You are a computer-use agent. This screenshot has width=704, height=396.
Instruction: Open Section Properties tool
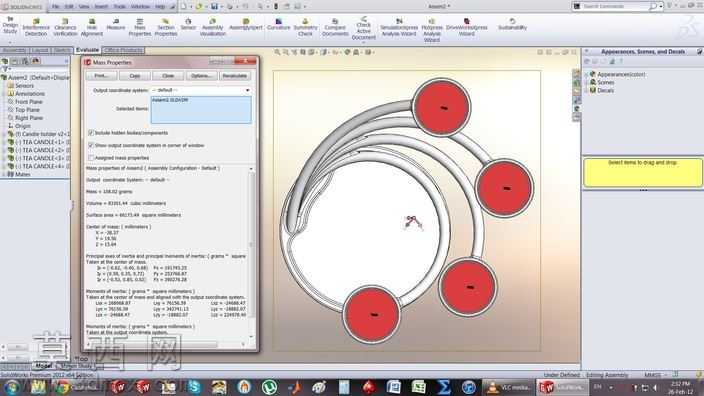click(166, 27)
